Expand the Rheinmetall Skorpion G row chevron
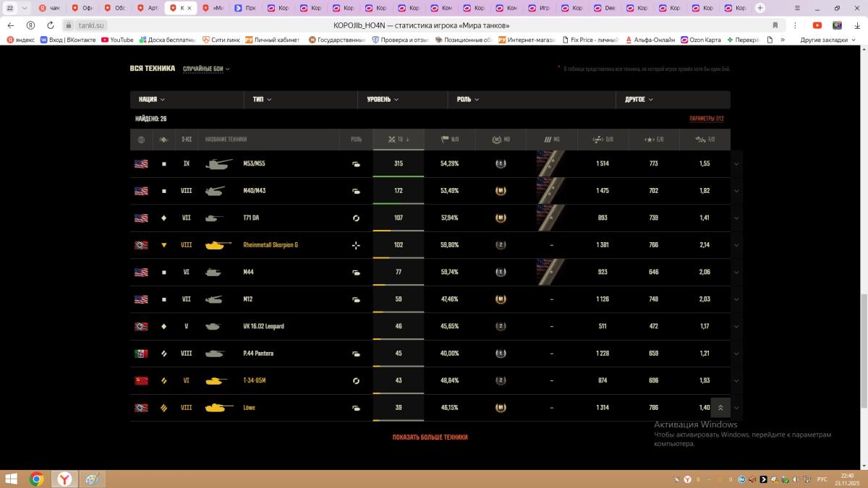The width and height of the screenshot is (868, 488). (736, 245)
